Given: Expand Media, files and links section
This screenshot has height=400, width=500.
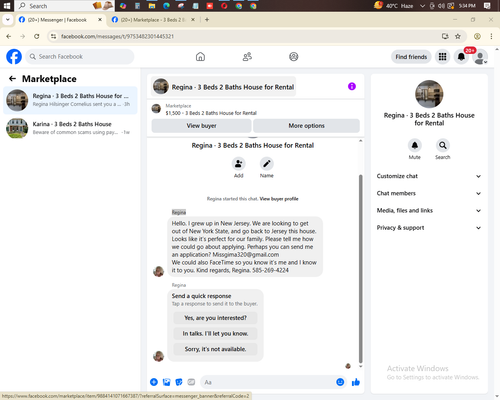Looking at the screenshot, I should (x=429, y=211).
